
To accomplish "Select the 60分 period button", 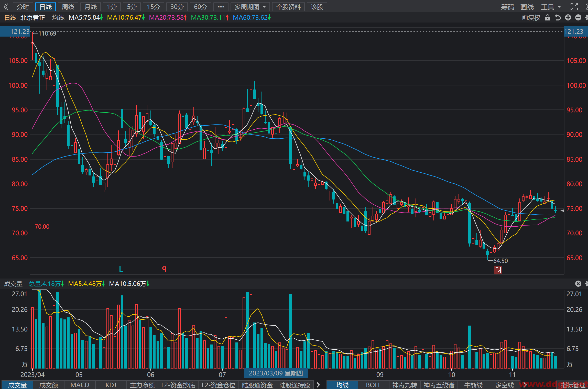I will (x=200, y=7).
